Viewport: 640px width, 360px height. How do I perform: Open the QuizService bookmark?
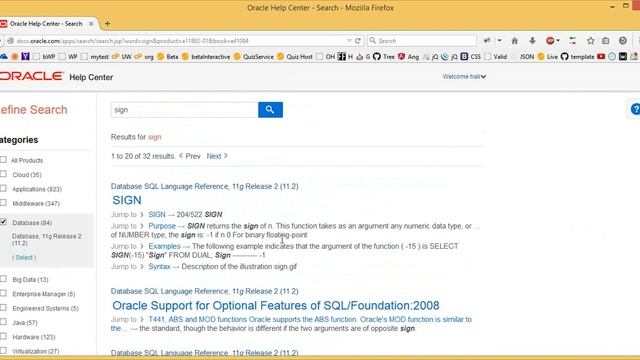(253, 57)
